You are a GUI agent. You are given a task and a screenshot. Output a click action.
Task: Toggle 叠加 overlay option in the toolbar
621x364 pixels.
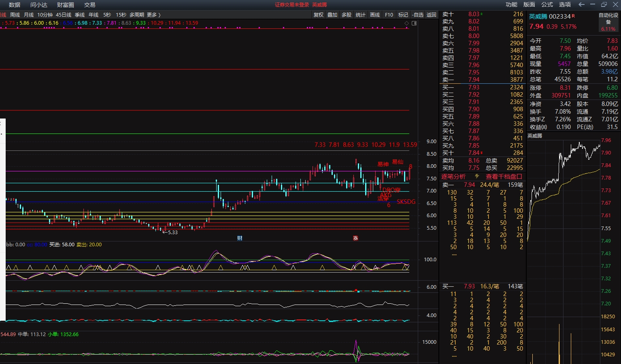click(x=332, y=15)
